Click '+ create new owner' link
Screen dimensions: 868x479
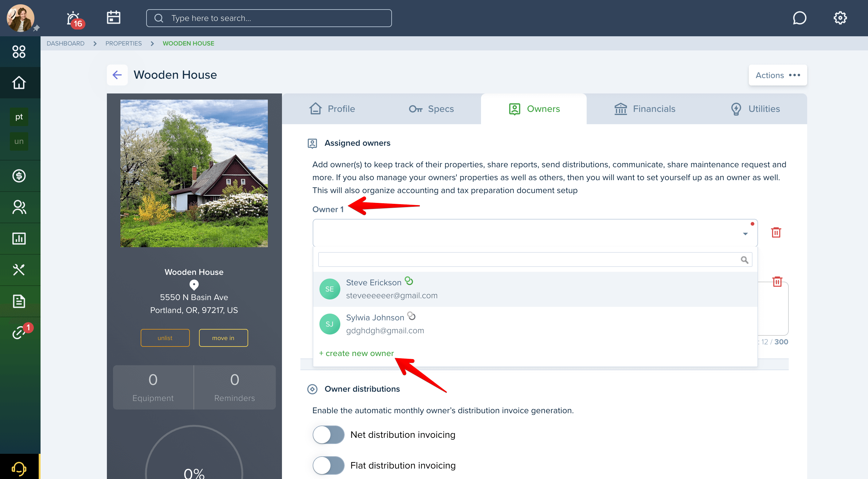click(x=356, y=353)
